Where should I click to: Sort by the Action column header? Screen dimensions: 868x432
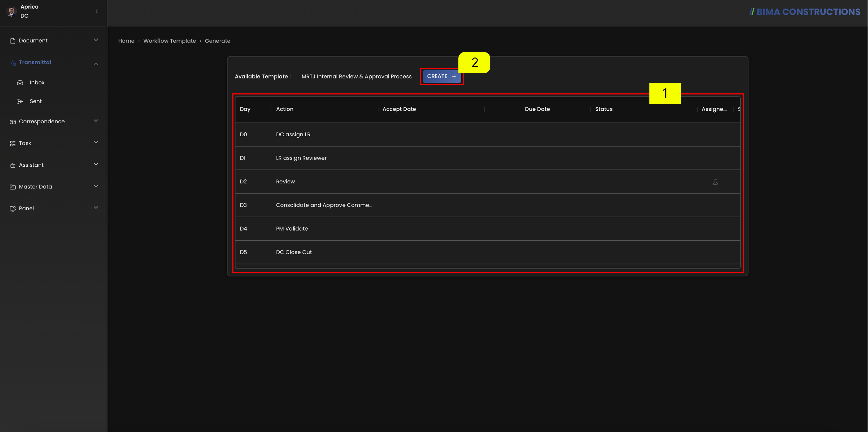pyautogui.click(x=285, y=109)
